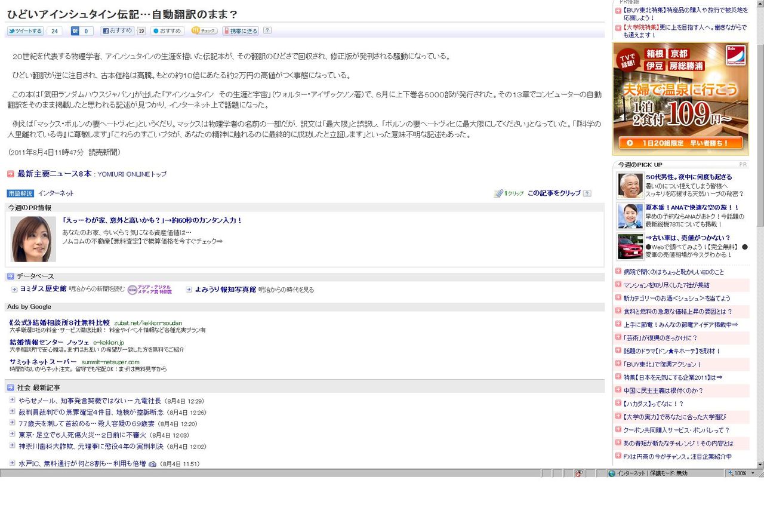Image resolution: width=764 pixels, height=532 pixels.
Task: Click the インターネット glossary term link
Action: [x=56, y=193]
